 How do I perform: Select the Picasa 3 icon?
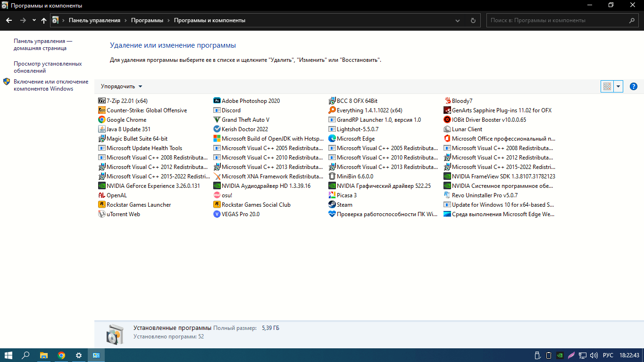[x=332, y=195]
